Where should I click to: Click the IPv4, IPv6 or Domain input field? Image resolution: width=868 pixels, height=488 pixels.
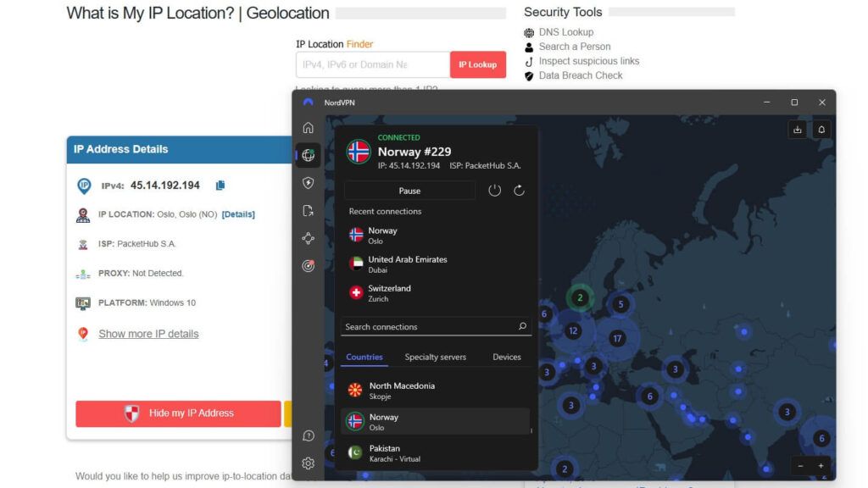pos(373,64)
